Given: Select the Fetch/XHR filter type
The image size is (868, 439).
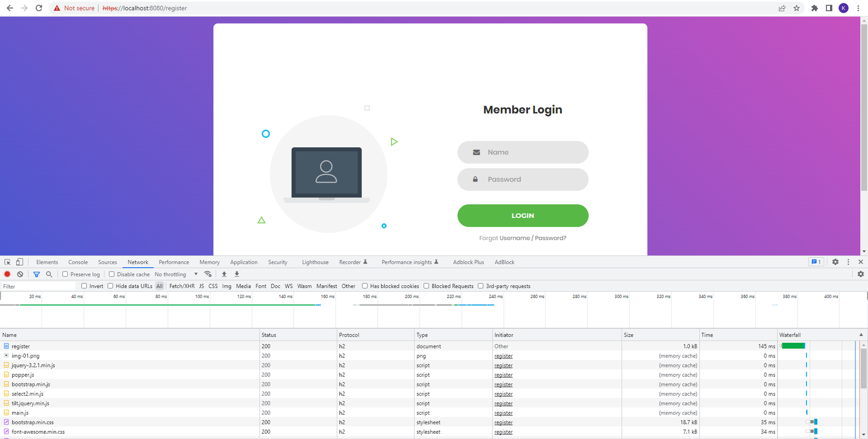Looking at the screenshot, I should tap(182, 286).
